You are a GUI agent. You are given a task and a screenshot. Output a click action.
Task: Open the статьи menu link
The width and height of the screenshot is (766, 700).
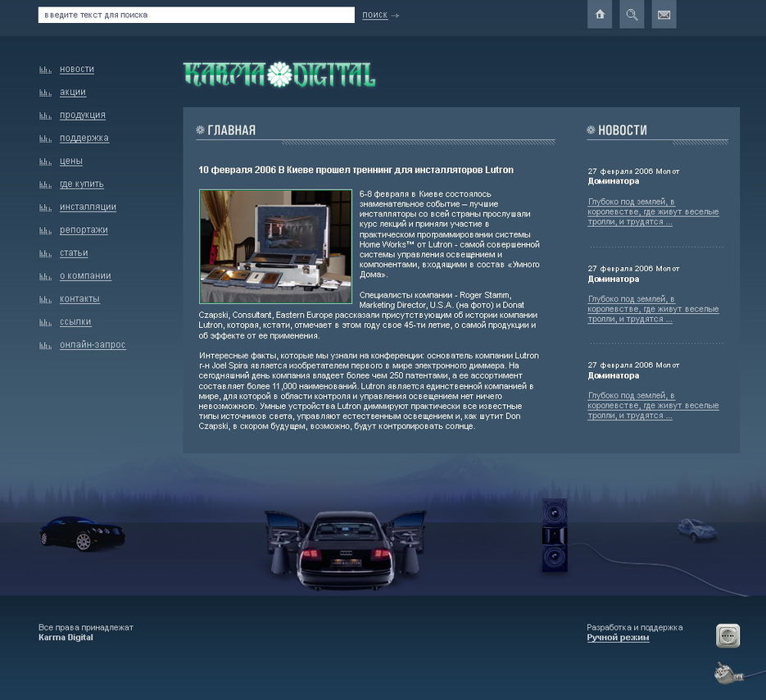pyautogui.click(x=74, y=253)
